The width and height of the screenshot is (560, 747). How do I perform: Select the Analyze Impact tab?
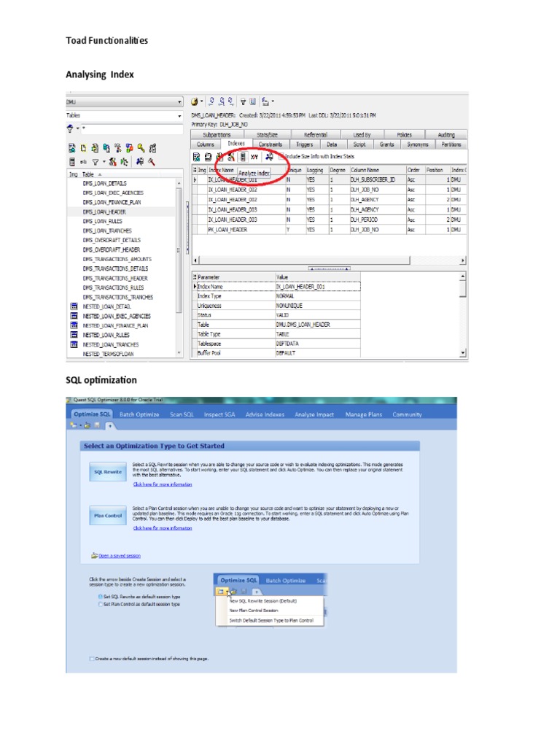pyautogui.click(x=314, y=414)
